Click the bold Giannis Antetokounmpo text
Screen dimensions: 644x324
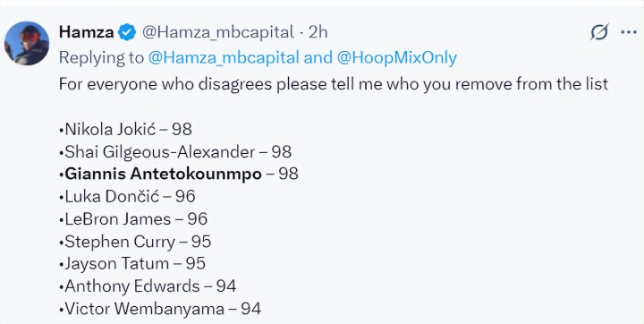click(163, 174)
